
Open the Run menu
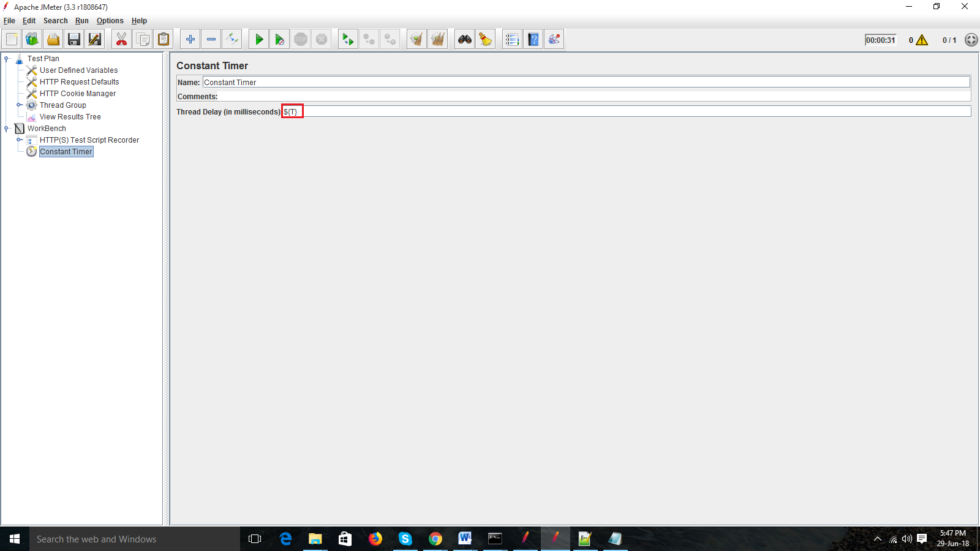[82, 21]
